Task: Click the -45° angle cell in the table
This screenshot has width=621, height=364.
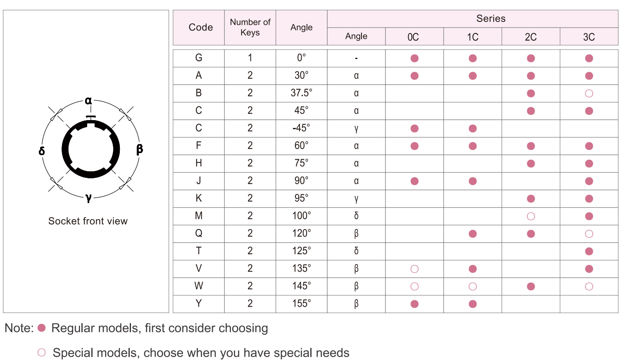Action: pos(301,128)
